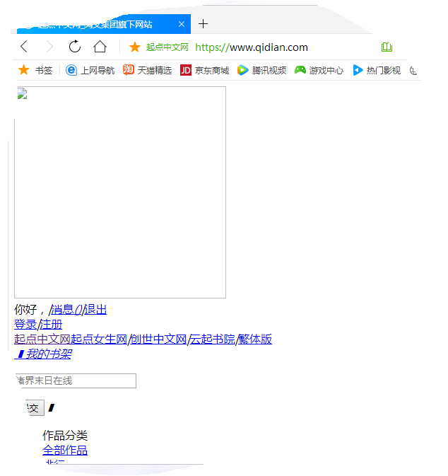The width and height of the screenshot is (448, 476).
Task: Click the 注册 register link
Action: tap(51, 325)
